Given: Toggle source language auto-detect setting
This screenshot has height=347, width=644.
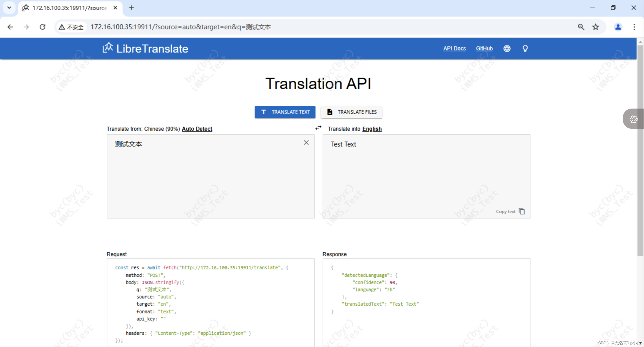Looking at the screenshot, I should pos(197,129).
